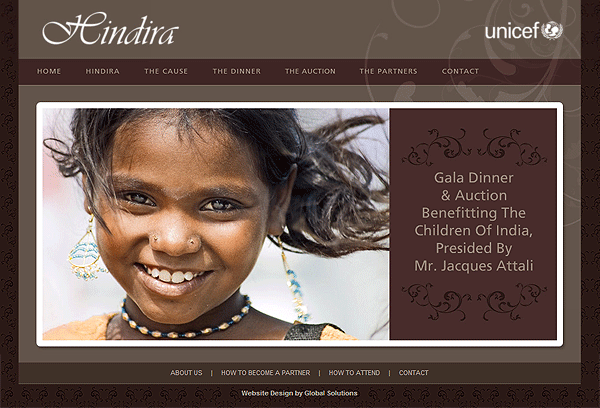Open Contact in top navigation

tap(460, 71)
